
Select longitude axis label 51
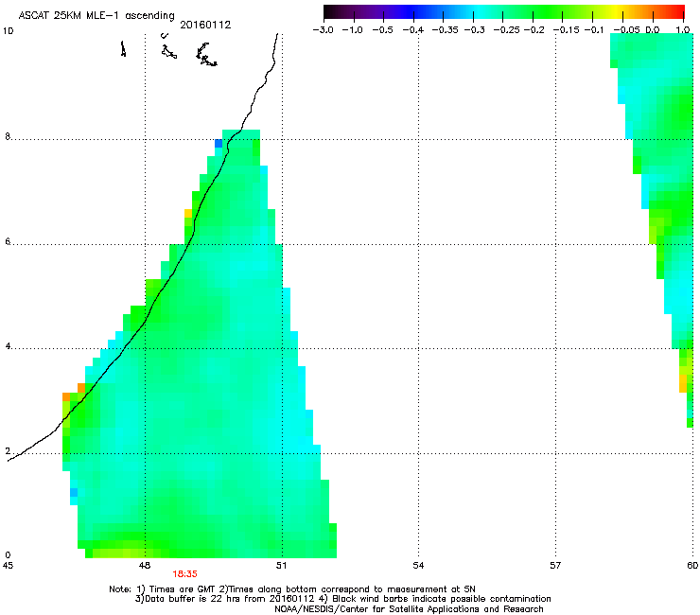click(281, 566)
